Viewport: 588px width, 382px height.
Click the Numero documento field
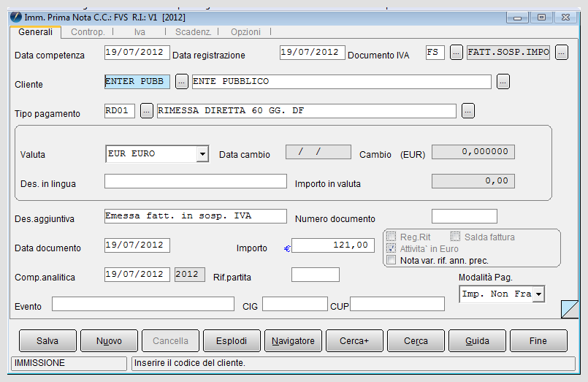465,216
